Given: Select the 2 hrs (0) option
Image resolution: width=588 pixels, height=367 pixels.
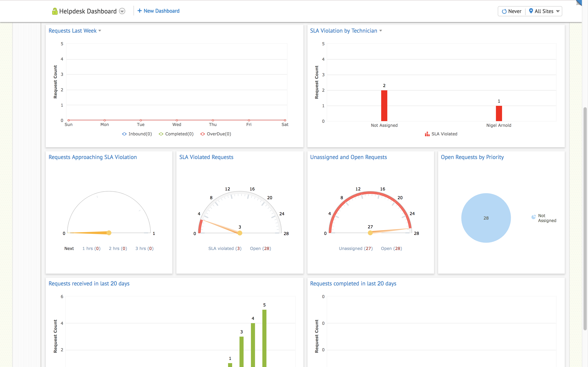Looking at the screenshot, I should point(118,248).
